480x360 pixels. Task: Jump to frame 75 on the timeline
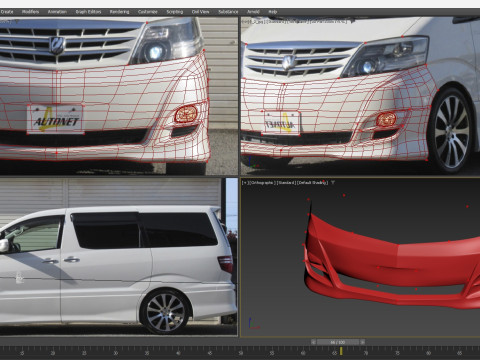point(397,353)
